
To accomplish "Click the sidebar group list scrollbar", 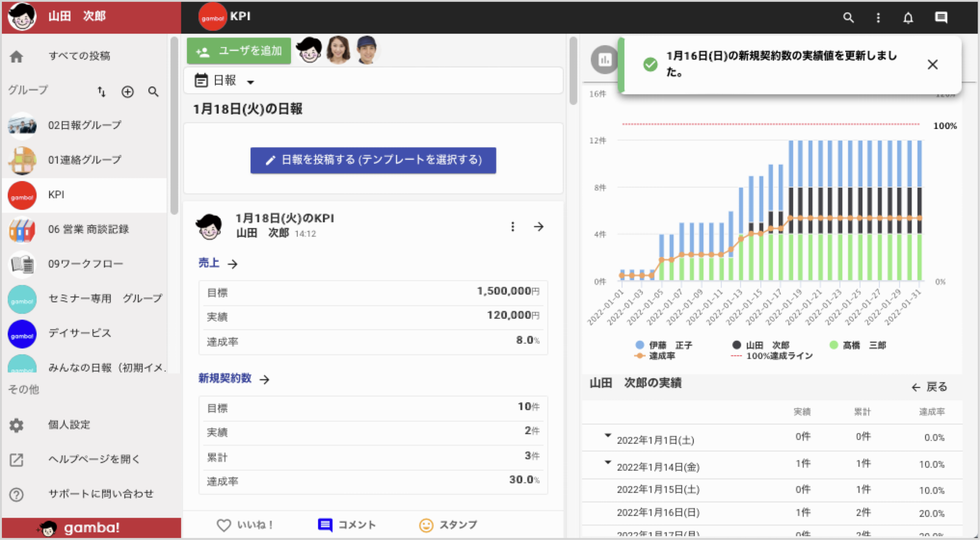I will click(x=174, y=126).
